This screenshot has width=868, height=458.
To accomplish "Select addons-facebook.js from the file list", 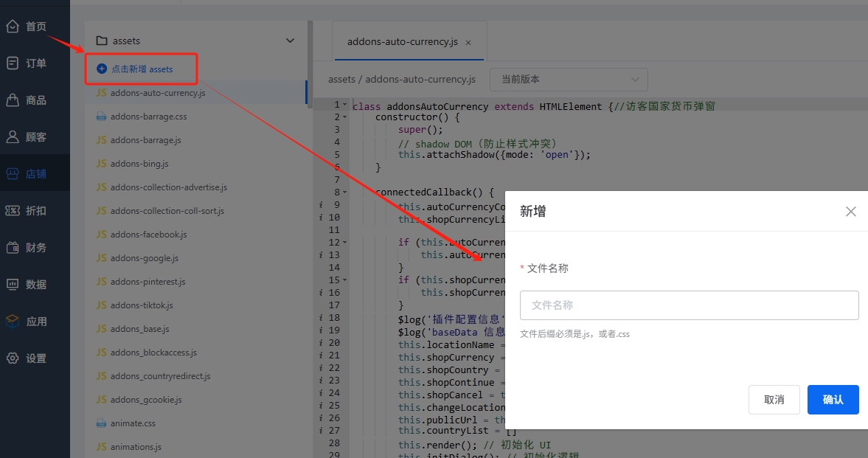I will tap(148, 235).
